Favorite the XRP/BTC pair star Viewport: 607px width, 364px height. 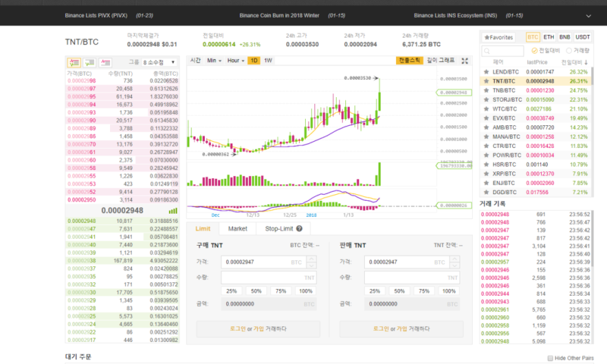pos(486,174)
